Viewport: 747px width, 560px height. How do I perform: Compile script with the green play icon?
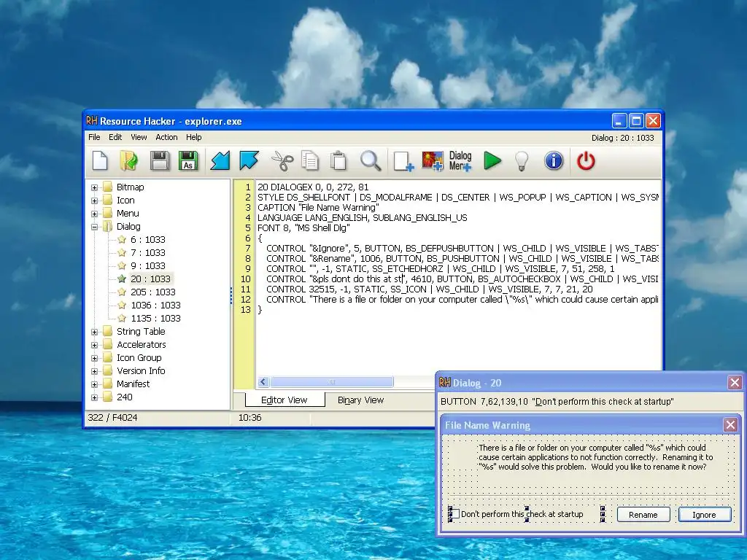492,160
